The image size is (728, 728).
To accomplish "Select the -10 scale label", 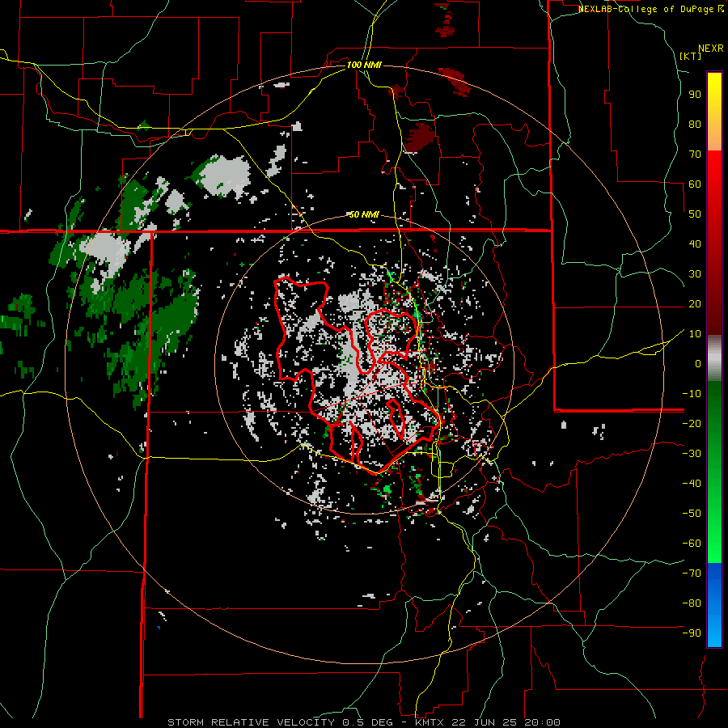I will point(692,394).
